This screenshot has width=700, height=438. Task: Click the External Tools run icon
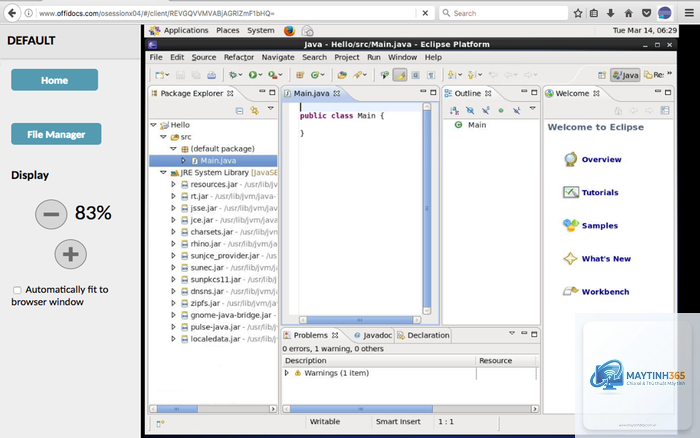coord(272,75)
